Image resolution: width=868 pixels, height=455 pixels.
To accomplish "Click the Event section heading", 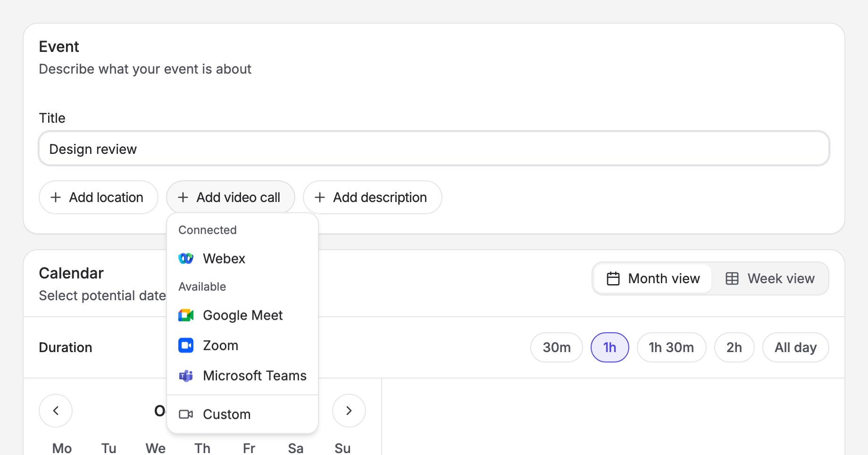I will click(59, 47).
